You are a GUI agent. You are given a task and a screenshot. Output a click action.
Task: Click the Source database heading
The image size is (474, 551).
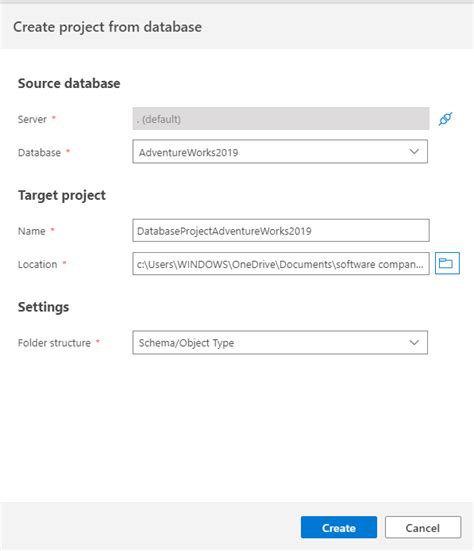point(69,83)
